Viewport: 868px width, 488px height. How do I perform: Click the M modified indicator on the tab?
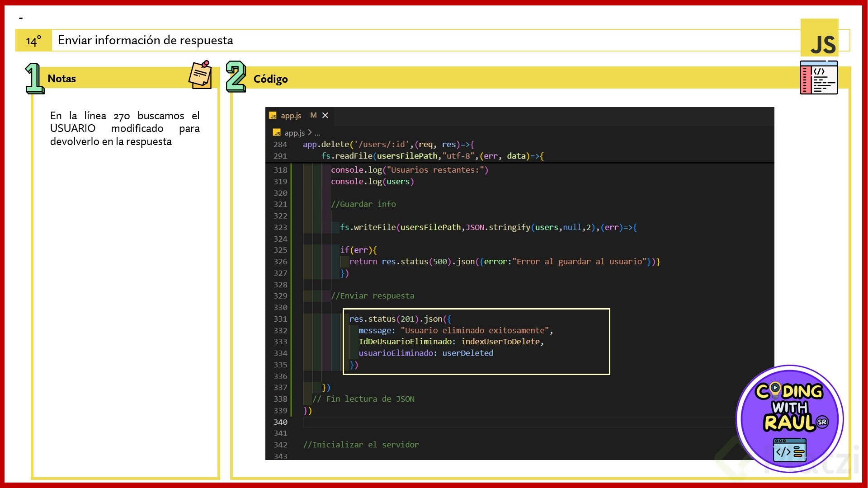313,116
